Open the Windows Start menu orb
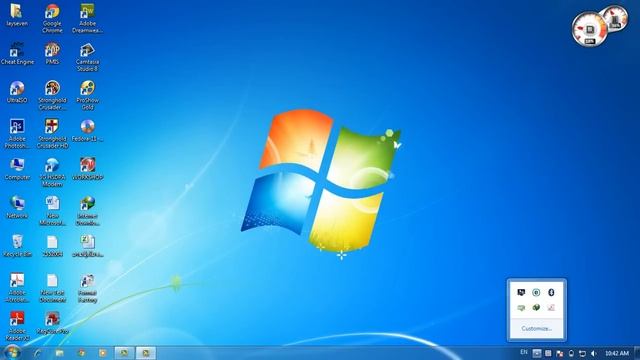 point(12,352)
